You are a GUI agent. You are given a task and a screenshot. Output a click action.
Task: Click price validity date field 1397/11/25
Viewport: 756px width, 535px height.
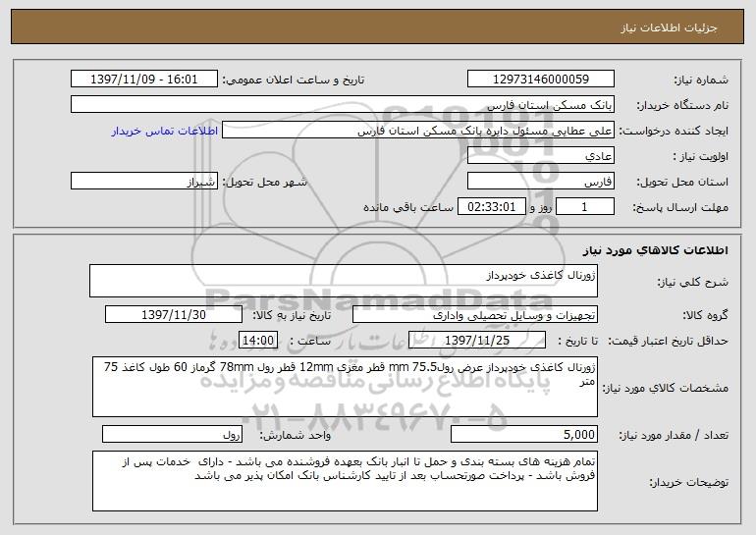click(477, 341)
